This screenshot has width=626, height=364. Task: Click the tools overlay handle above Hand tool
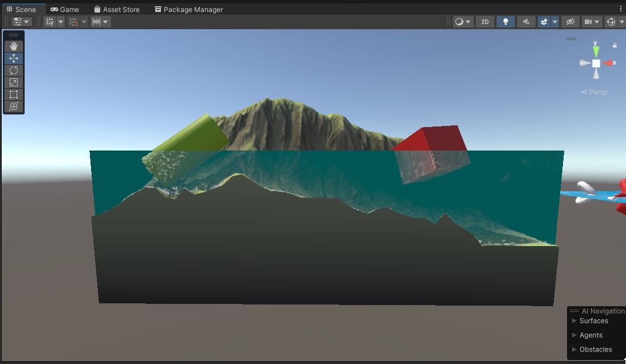click(x=14, y=35)
